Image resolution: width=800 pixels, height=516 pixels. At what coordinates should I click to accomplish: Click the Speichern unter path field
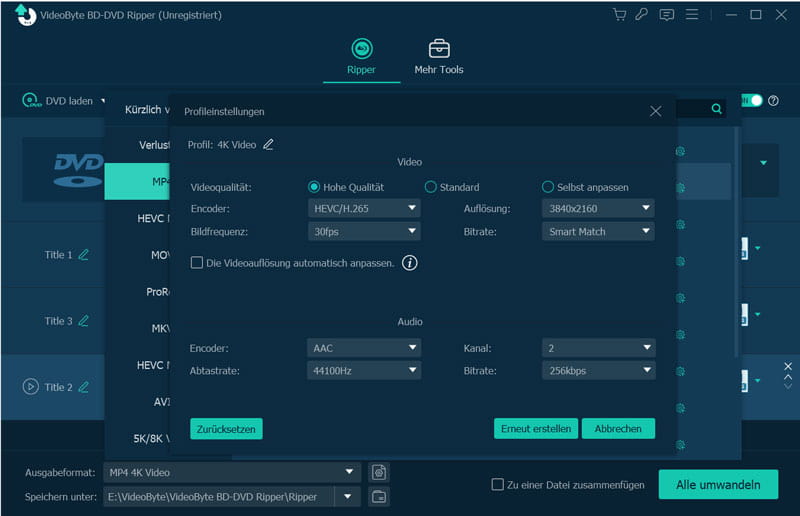(x=219, y=497)
